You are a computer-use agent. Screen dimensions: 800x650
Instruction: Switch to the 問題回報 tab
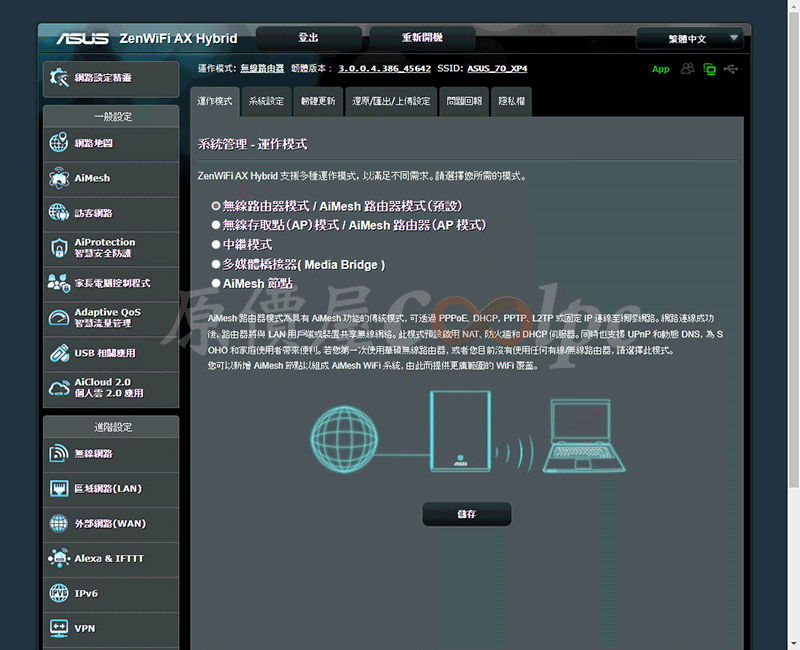tap(464, 102)
